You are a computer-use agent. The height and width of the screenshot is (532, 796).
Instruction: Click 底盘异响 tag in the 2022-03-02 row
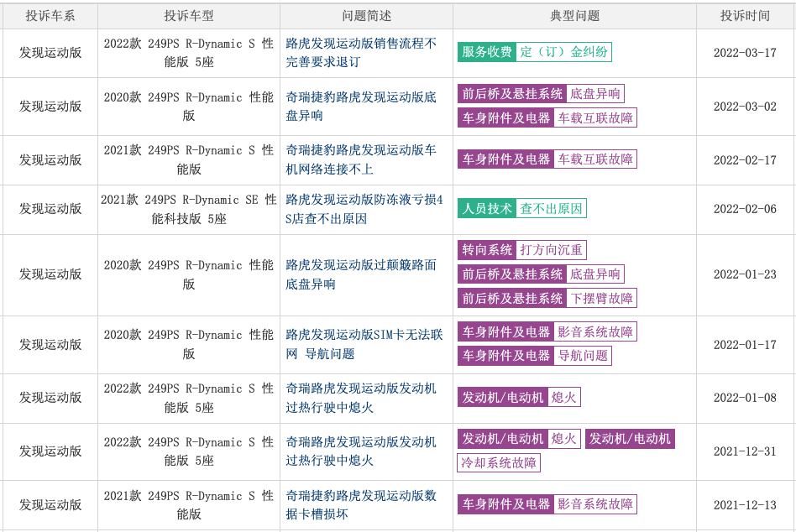coord(595,94)
